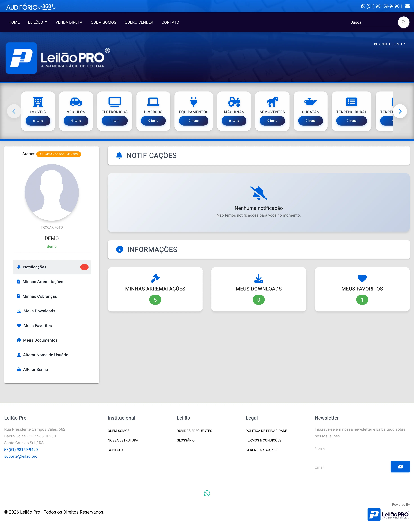
Task: Select Meus Documentos in sidebar
Action: pyautogui.click(x=40, y=340)
